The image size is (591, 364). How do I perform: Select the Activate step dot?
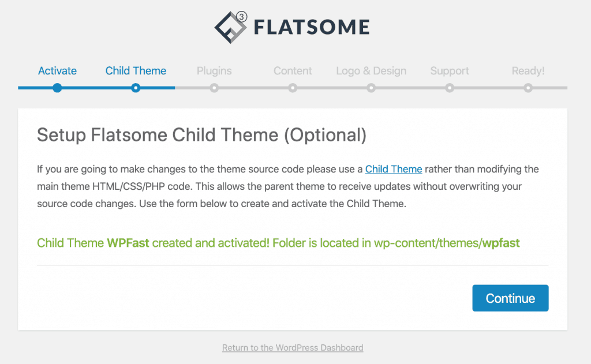57,88
